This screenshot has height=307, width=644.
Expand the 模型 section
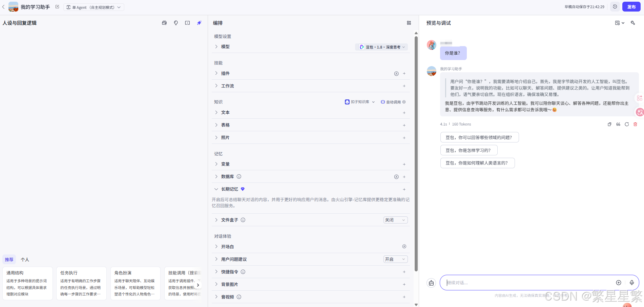coord(216,47)
